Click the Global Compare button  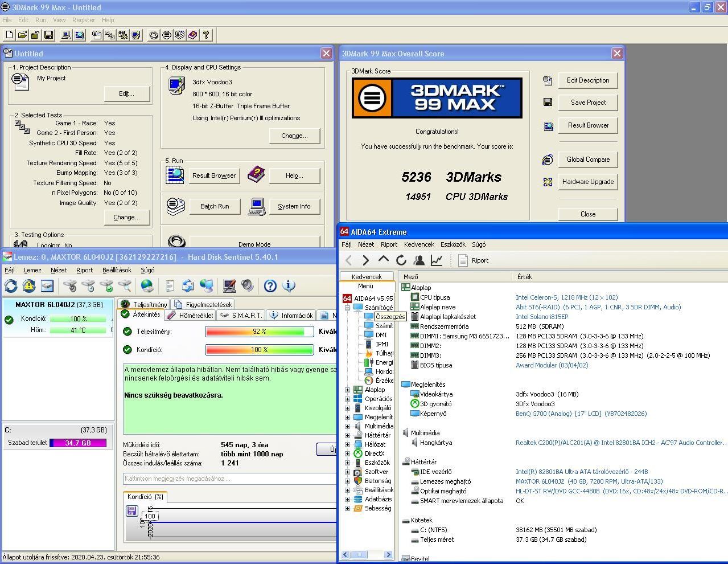coord(588,160)
